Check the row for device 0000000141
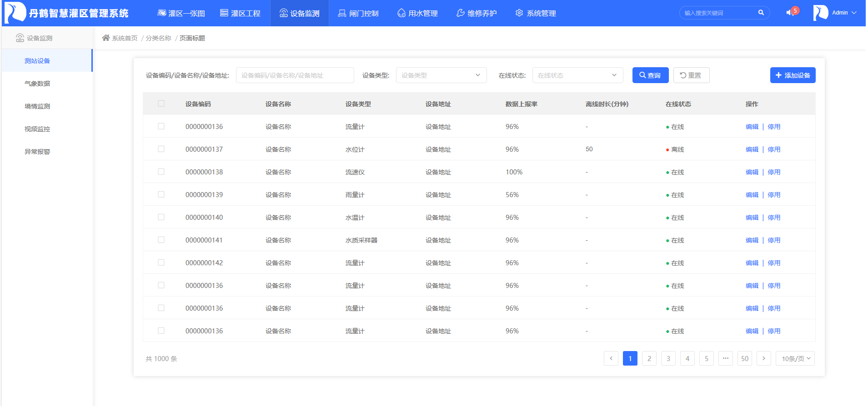The width and height of the screenshot is (868, 406). coord(161,240)
